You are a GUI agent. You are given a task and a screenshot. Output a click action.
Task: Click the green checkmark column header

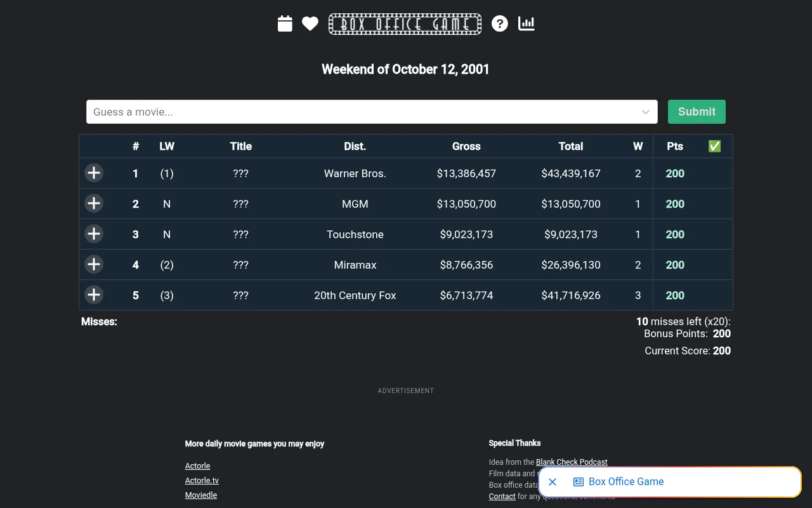[x=714, y=146]
